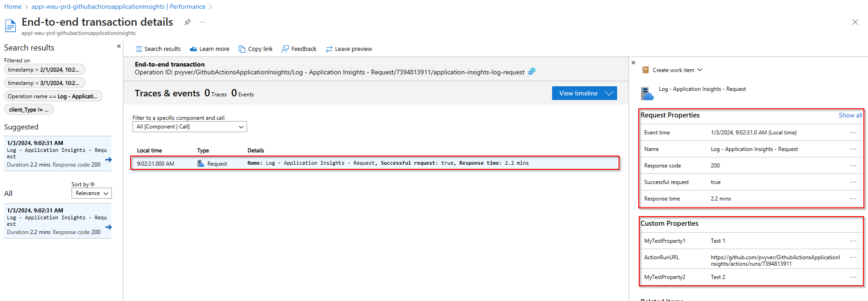868x301 pixels.
Task: Click the request icon in the details pane
Action: click(647, 94)
